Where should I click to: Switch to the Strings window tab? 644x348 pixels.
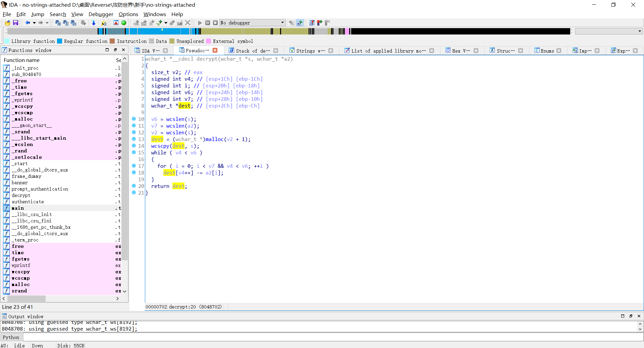(310, 51)
